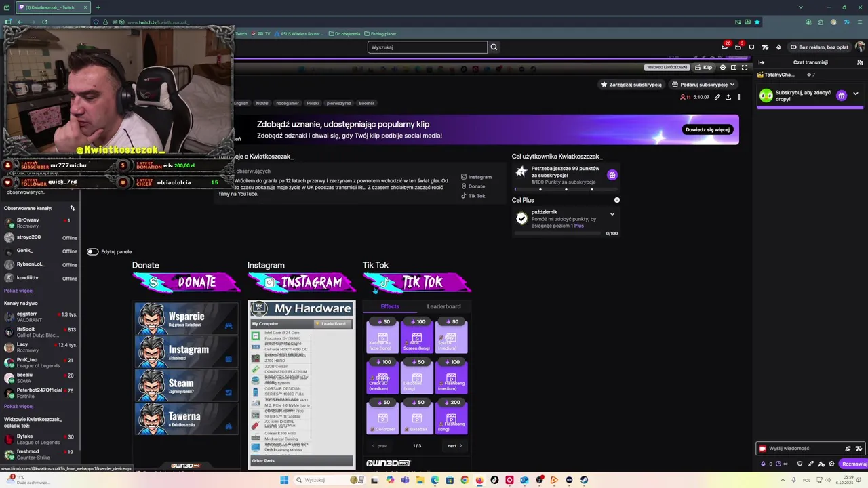Click Leaderboard button in My Hardware panel
868x488 pixels.
tap(331, 324)
